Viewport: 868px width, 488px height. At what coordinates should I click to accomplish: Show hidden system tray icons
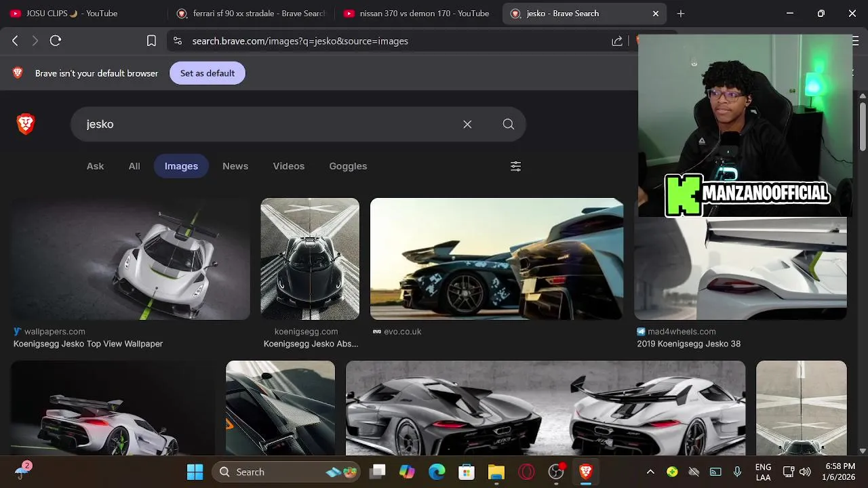tap(650, 472)
